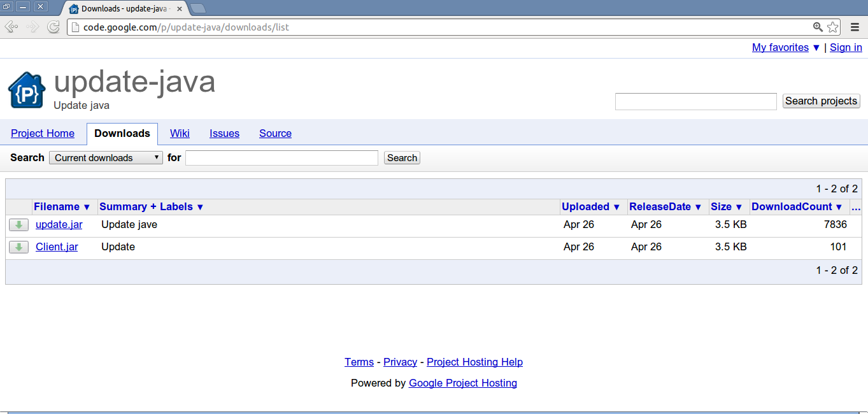The width and height of the screenshot is (868, 414).
Task: Click the green download icon for Client.jar
Action: pos(18,246)
